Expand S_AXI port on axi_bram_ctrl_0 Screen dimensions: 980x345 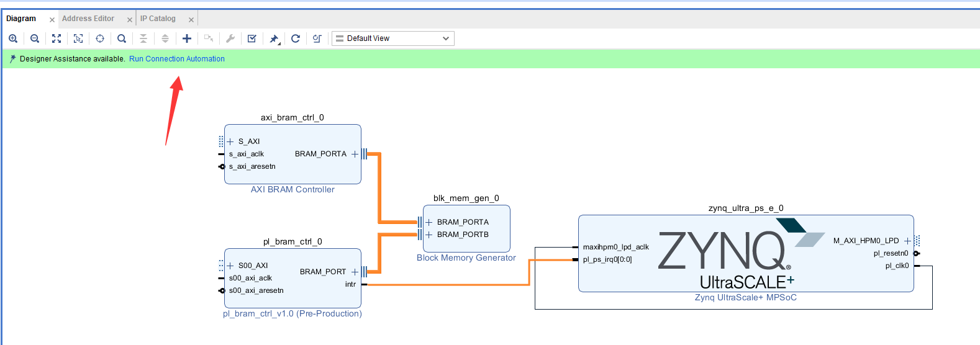tap(230, 141)
